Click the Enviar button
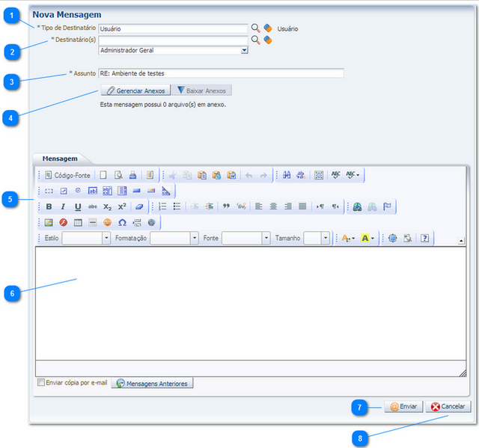 [403, 407]
